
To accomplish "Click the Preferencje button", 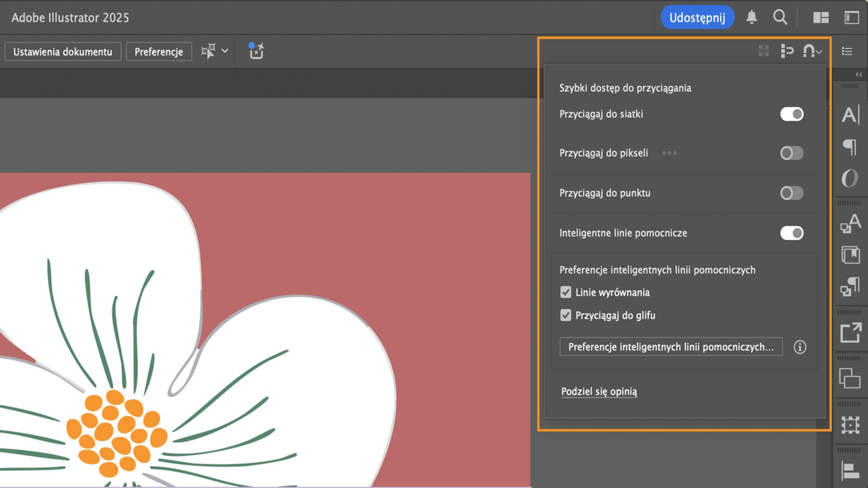I will click(159, 52).
